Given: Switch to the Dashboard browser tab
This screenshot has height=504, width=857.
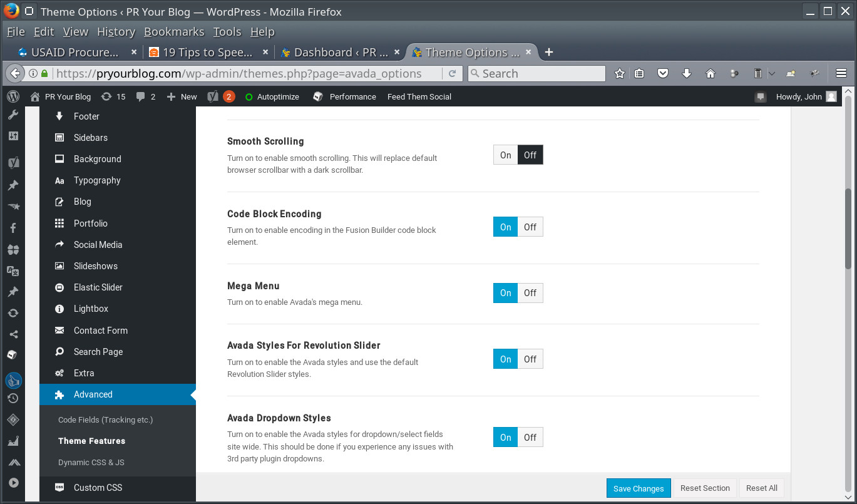Looking at the screenshot, I should click(x=341, y=52).
